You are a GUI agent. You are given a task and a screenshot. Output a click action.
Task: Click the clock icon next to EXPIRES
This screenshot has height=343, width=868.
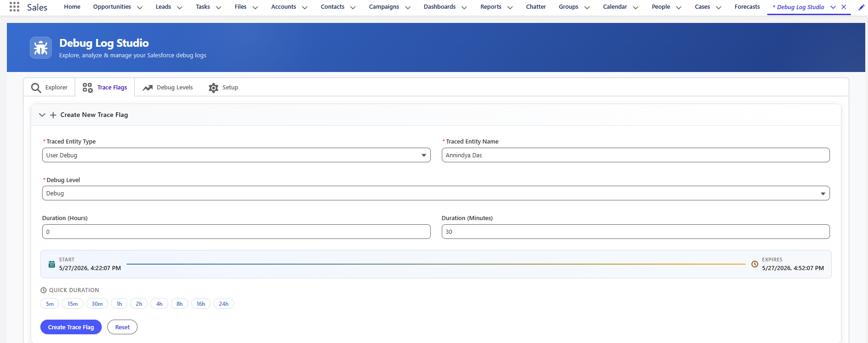[x=755, y=264]
